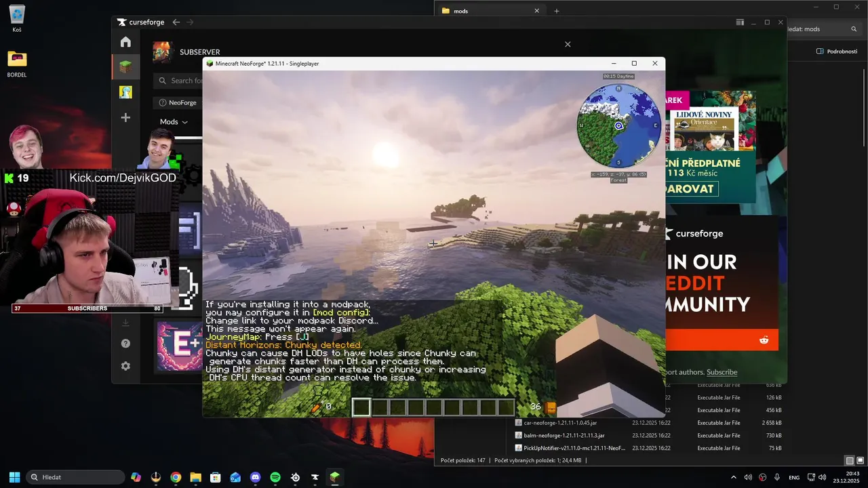Open CurseForge settings gear icon
This screenshot has width=868, height=488.
point(125,366)
